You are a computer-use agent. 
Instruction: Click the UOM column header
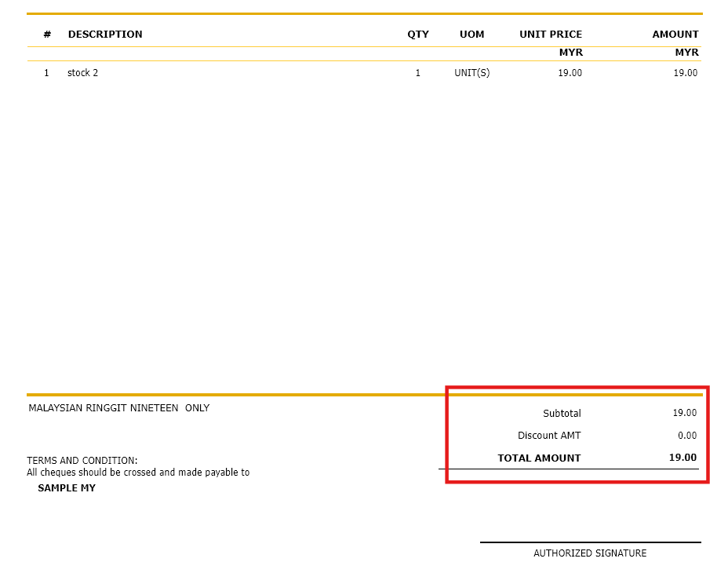point(471,35)
